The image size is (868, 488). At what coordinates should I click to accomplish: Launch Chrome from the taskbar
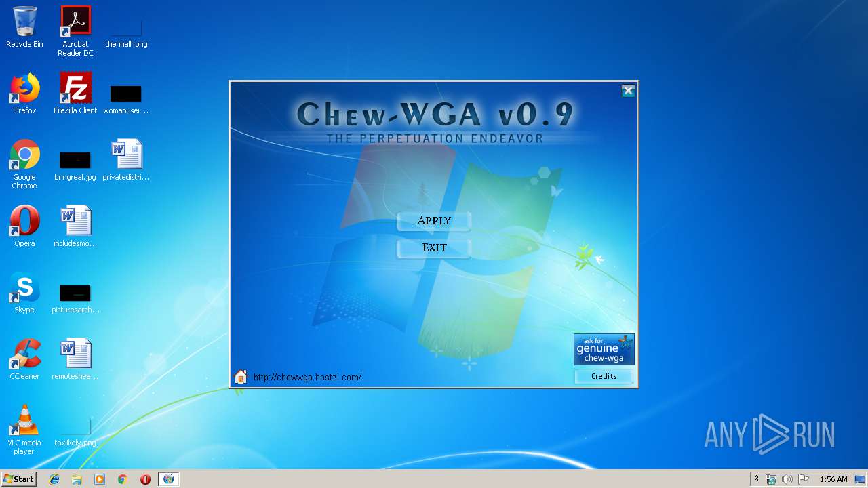[122, 479]
